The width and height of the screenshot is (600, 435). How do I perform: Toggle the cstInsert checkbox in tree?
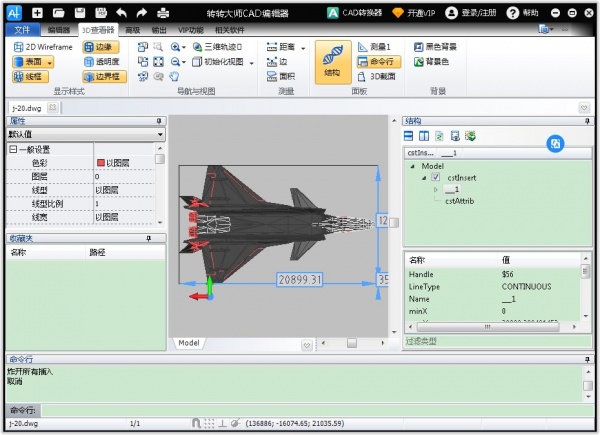435,177
